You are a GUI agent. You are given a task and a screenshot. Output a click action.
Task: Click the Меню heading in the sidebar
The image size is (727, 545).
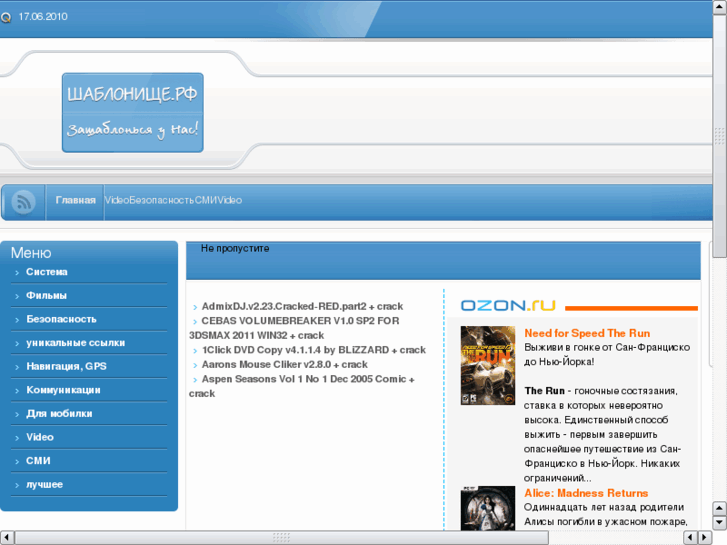(x=31, y=253)
